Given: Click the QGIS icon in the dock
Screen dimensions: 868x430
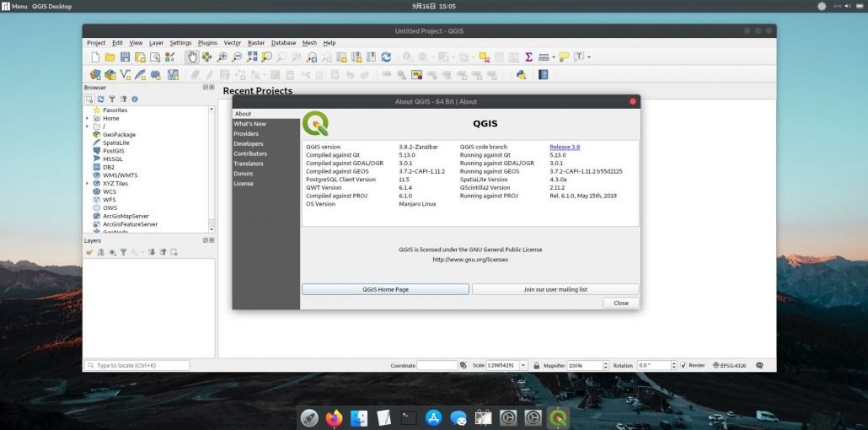Looking at the screenshot, I should tap(558, 418).
